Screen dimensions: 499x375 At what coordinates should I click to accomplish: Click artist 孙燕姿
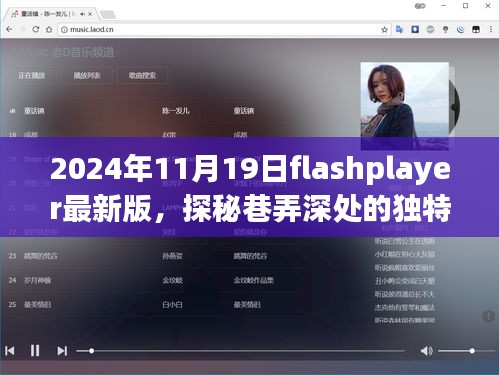click(x=172, y=256)
